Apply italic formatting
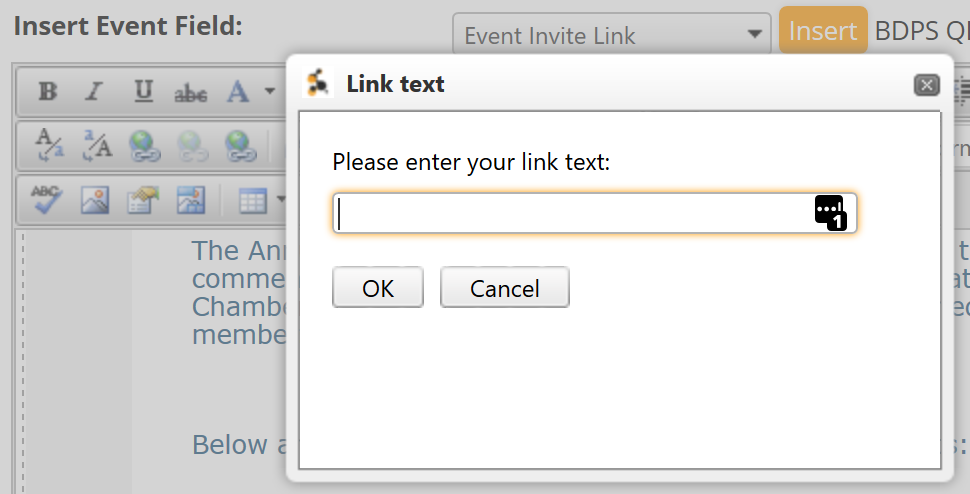The width and height of the screenshot is (970, 494). tap(94, 93)
